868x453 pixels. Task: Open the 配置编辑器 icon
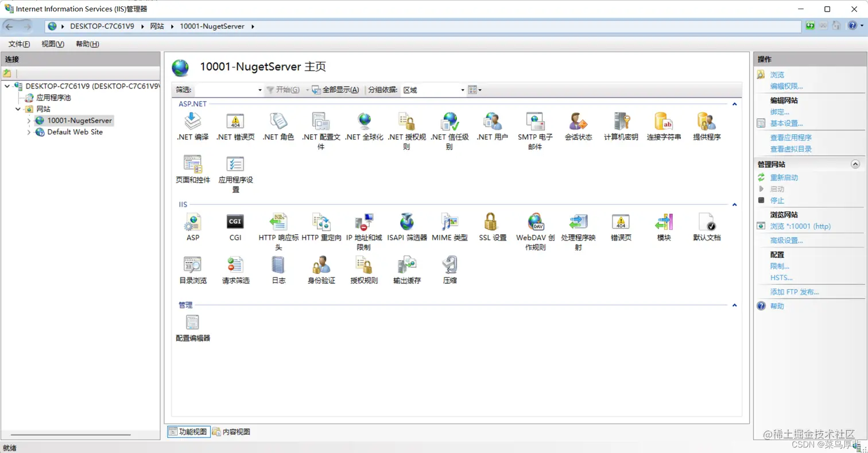[x=192, y=322]
